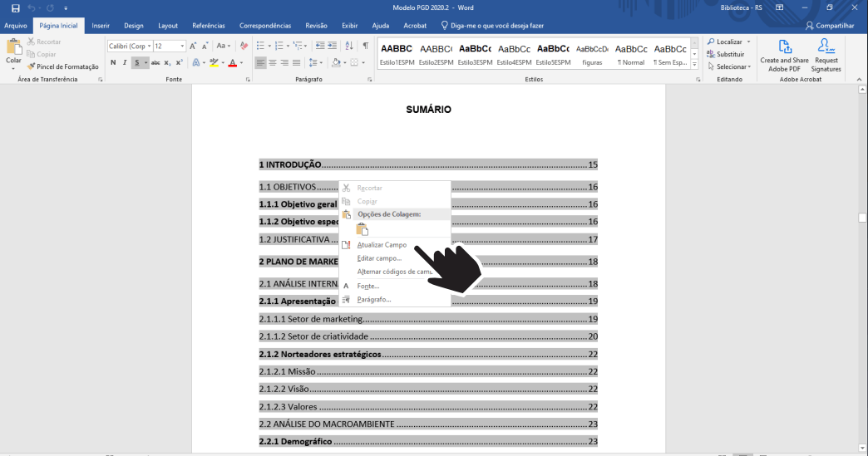Click the red font color swatch
The width and height of the screenshot is (868, 456).
[232, 62]
